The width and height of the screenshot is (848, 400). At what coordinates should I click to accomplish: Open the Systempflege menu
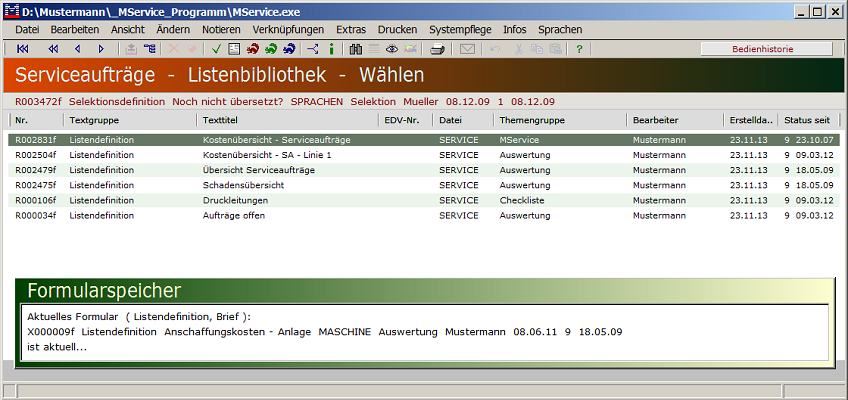(x=460, y=30)
